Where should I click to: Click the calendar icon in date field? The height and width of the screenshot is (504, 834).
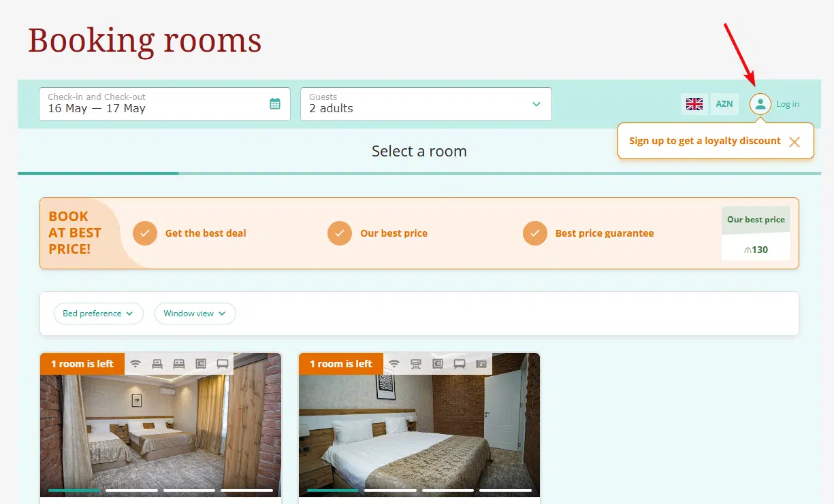(x=275, y=104)
